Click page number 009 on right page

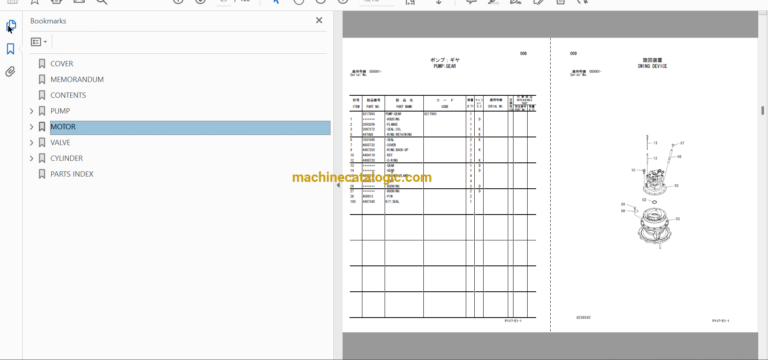coord(573,53)
